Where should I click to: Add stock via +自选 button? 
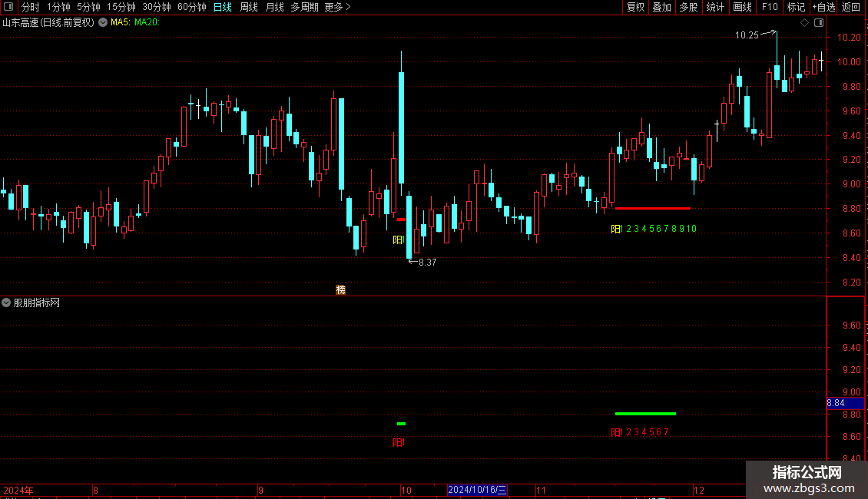pos(823,7)
